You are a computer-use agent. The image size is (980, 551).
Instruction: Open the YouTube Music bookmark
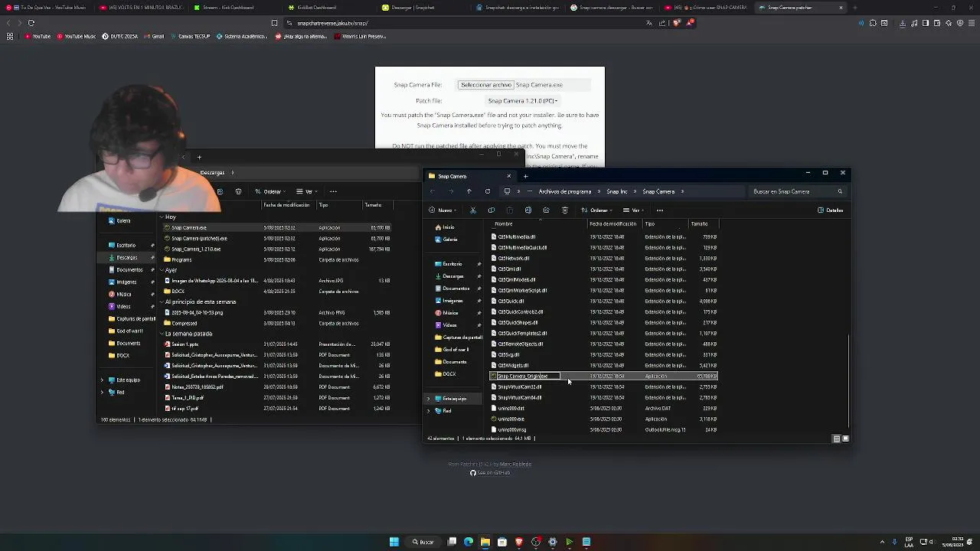[77, 36]
